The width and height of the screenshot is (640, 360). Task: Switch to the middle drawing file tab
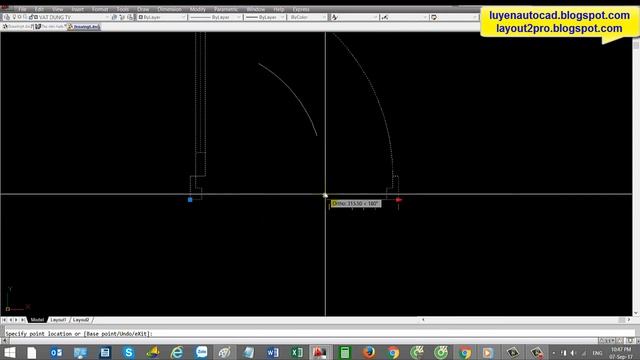coord(50,27)
